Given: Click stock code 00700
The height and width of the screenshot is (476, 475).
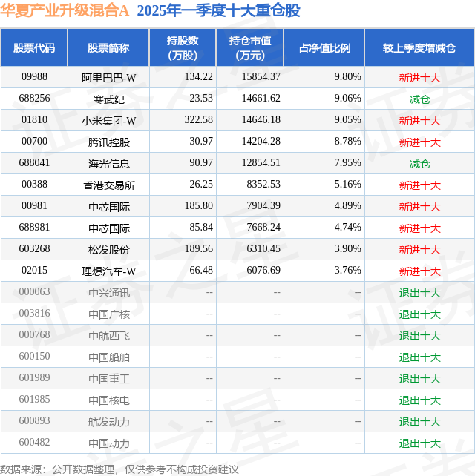Looking at the screenshot, I should click(34, 142).
